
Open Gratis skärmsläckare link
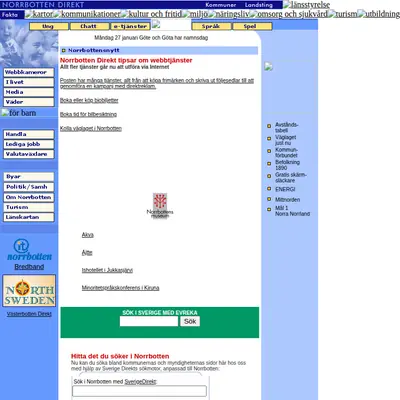tap(291, 177)
